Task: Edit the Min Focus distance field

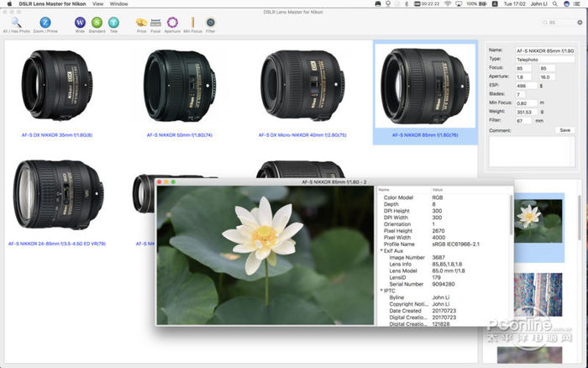Action: 526,103
